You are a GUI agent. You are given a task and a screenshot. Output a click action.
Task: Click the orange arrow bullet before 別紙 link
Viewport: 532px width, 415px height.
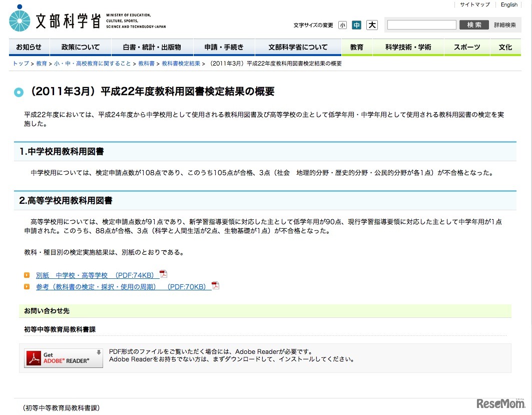pos(27,274)
